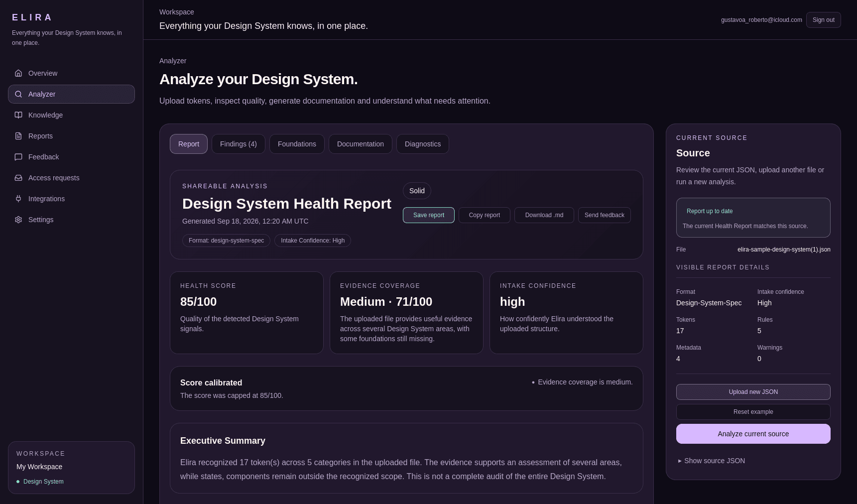
Task: Open Knowledge from the sidebar
Action: click(x=71, y=115)
